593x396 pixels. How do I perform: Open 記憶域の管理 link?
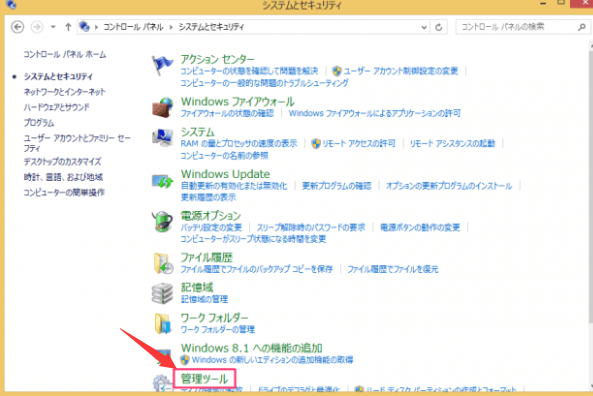point(204,299)
